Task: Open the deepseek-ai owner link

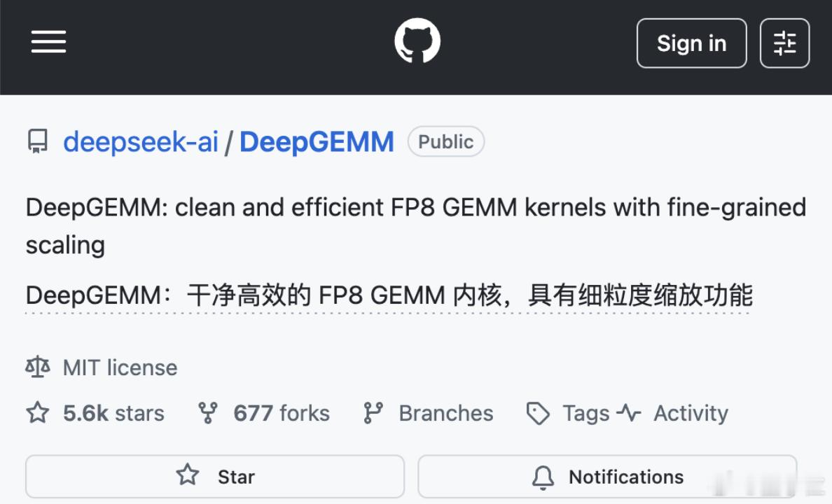Action: 141,141
